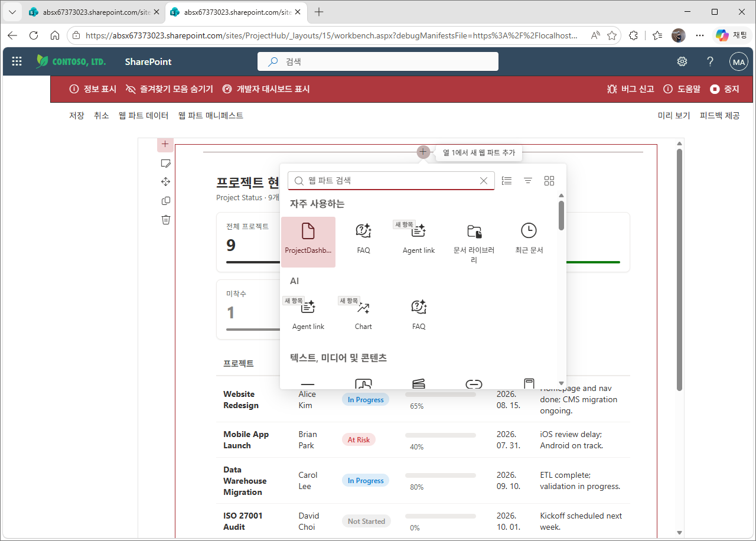756x541 pixels.
Task: Save the workbench page with 저장
Action: point(77,116)
